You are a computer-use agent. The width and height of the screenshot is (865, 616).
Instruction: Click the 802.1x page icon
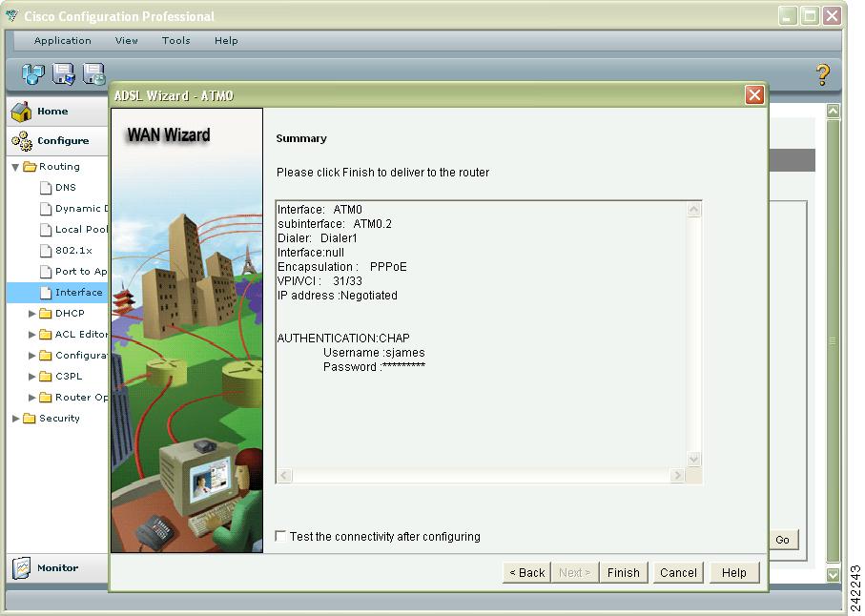tap(46, 251)
